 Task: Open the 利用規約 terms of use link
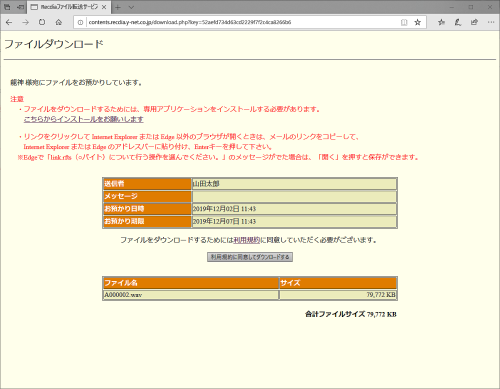[x=246, y=240]
